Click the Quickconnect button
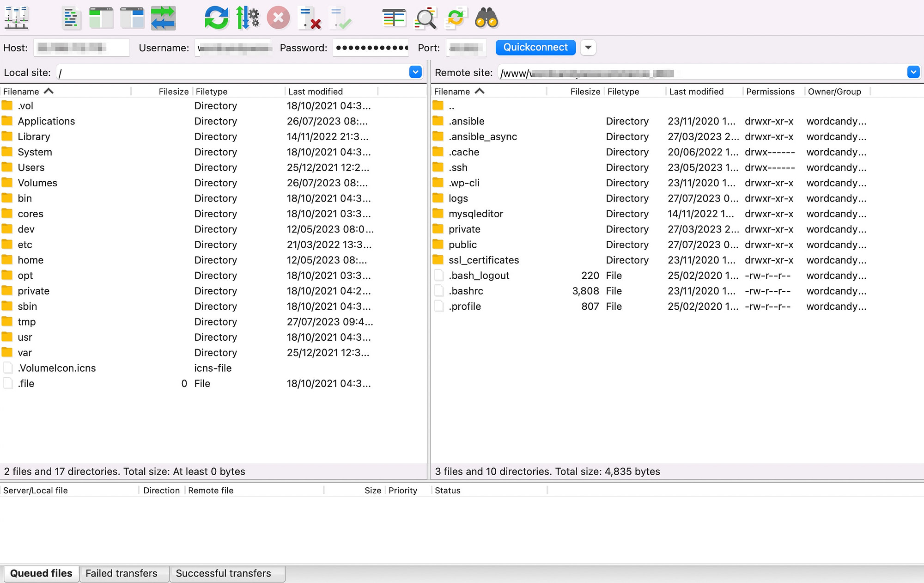924x583 pixels. pos(535,47)
